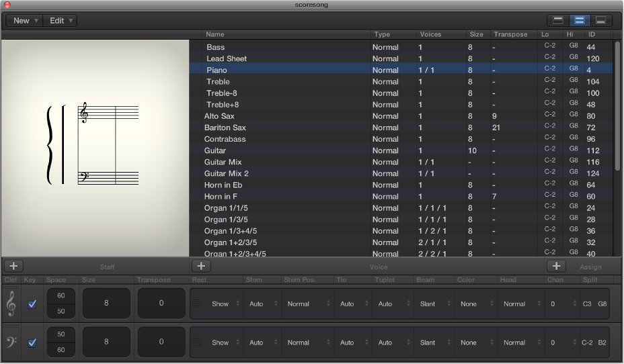This screenshot has height=364, width=624.
Task: Select the top-only window layout icon
Action: coord(558,20)
